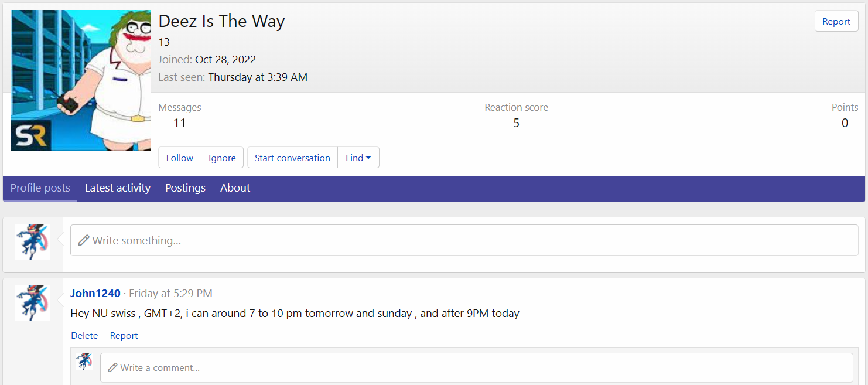
Task: Open Deez Is The Way's profile avatar
Action: (81, 80)
